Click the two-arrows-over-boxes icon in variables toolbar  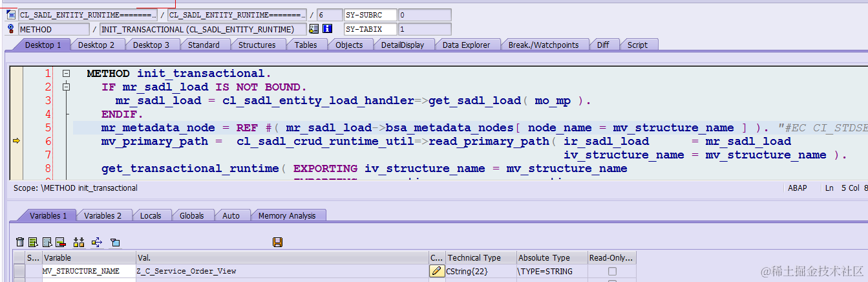pos(79,242)
